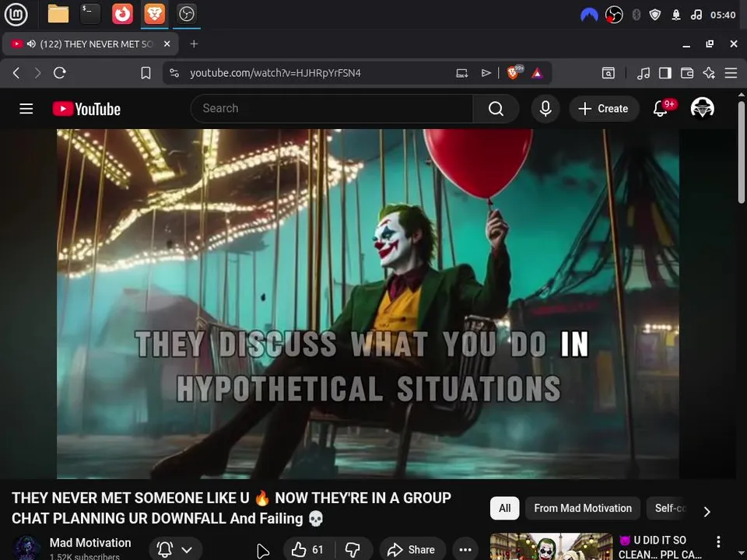The image size is (747, 560).
Task: Open the music note tray applet
Action: 696,16
